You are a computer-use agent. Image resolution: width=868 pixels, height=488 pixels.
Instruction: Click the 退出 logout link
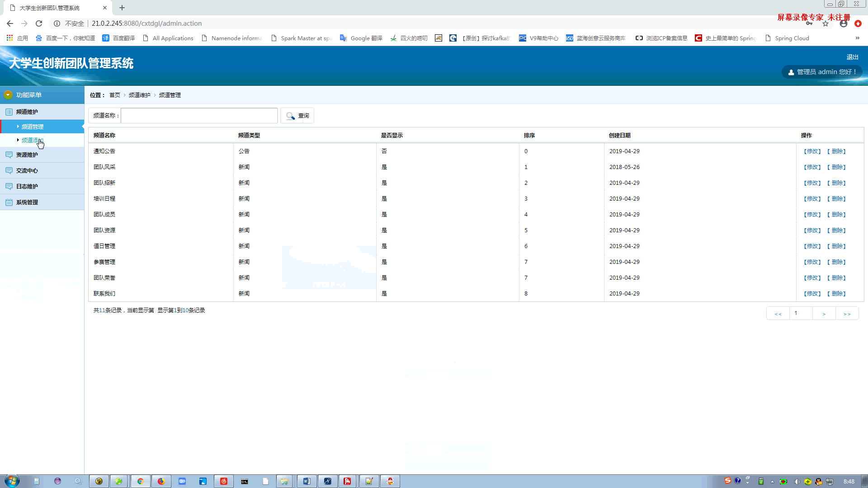coord(852,57)
